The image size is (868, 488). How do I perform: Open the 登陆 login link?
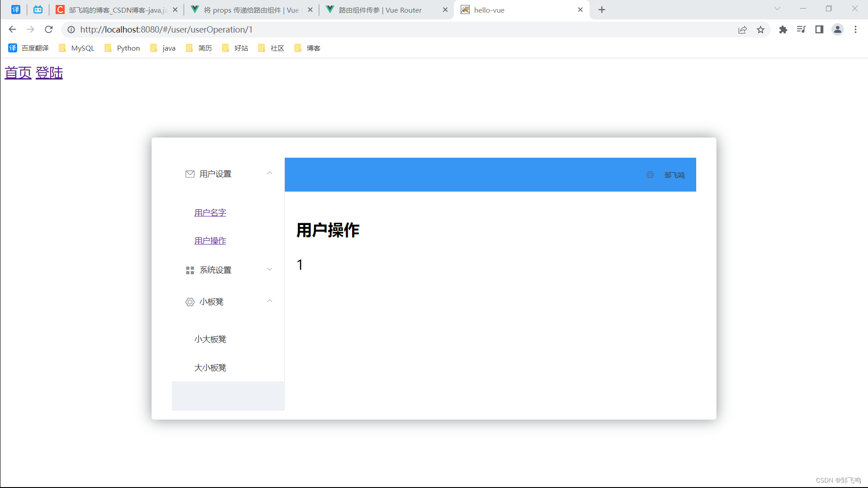(49, 73)
